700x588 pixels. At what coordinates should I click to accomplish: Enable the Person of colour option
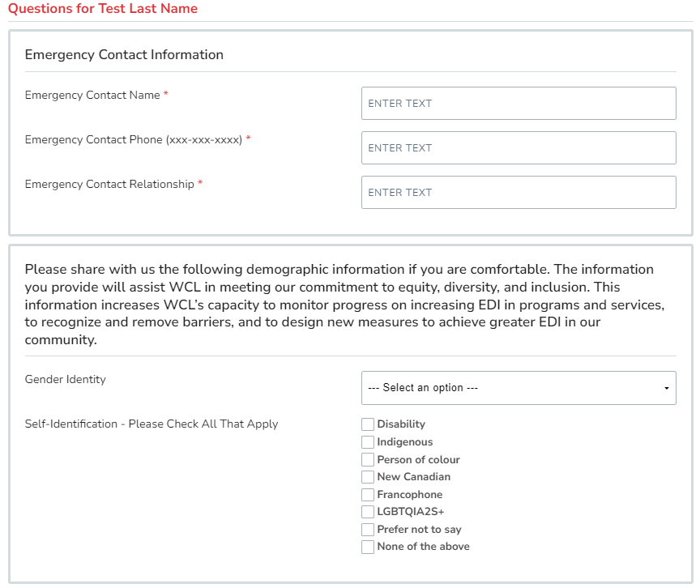point(368,460)
